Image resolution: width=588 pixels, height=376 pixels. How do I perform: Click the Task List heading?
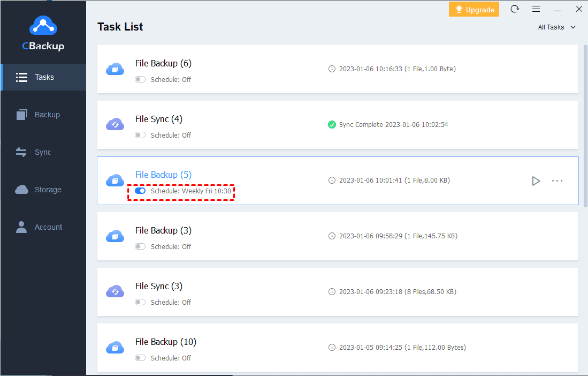tap(120, 27)
